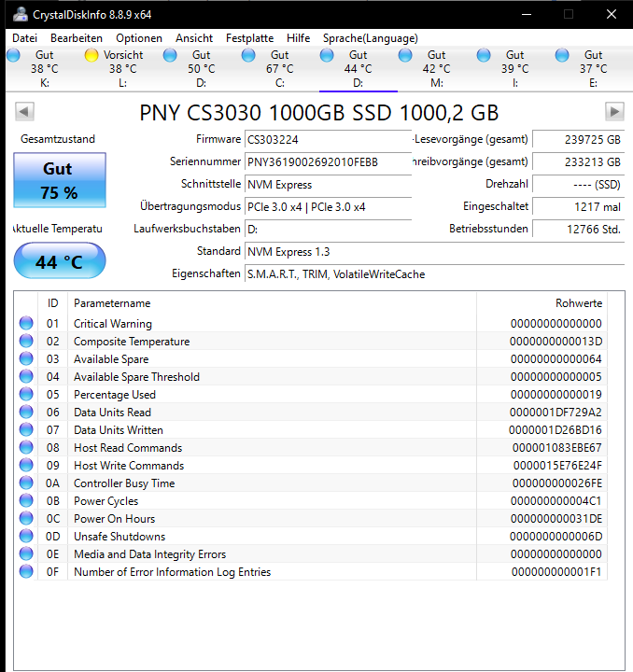Click the Betriebsstunden value 12766 Std.
Viewport: 633px width, 672px height.
click(x=578, y=230)
